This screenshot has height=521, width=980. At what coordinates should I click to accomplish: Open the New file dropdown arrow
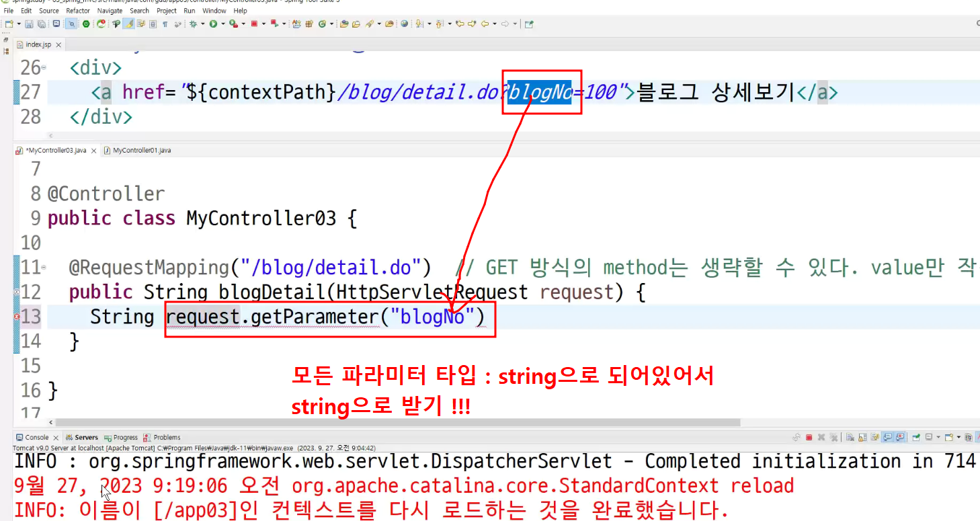coord(18,24)
